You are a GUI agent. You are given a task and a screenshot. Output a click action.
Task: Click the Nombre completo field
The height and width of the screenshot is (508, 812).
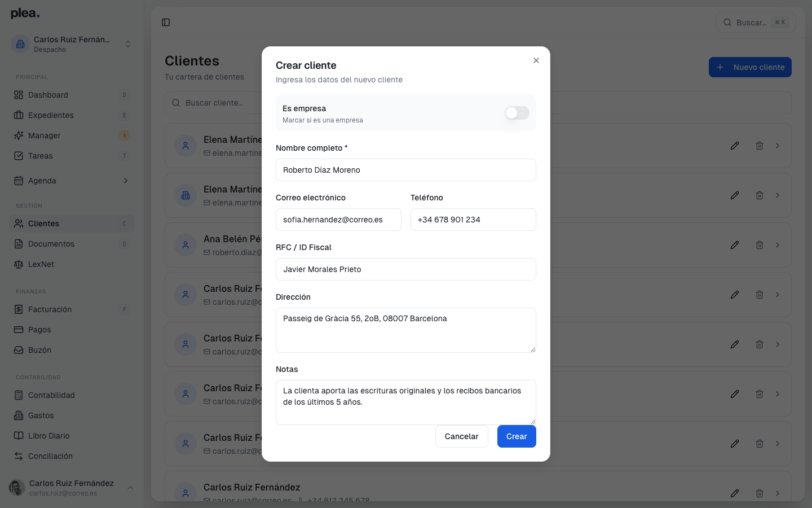coord(405,170)
